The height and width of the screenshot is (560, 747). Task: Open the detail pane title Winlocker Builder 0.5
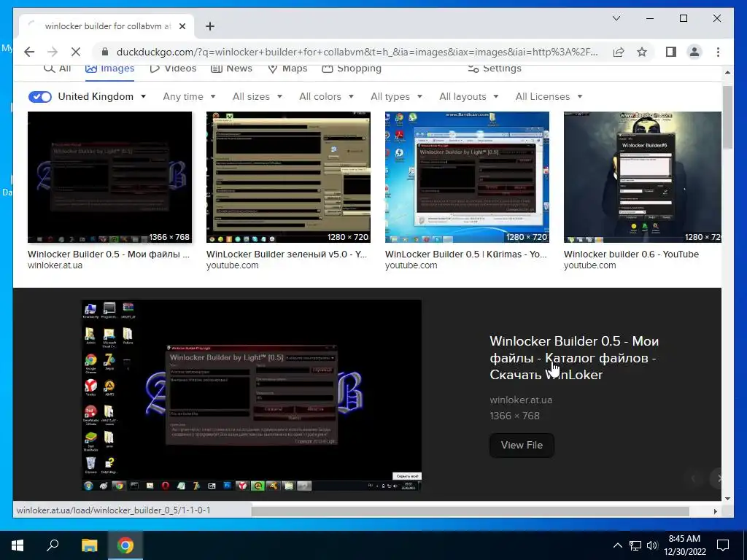tap(574, 357)
